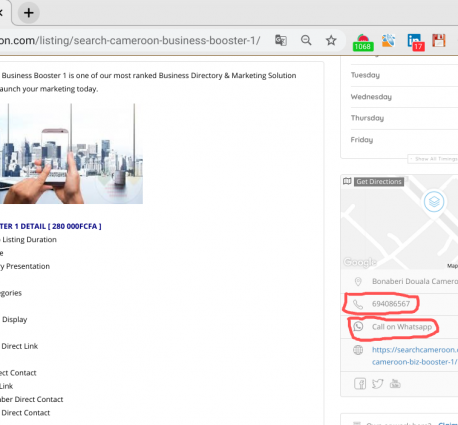The height and width of the screenshot is (425, 458).
Task: Open the blue satellite-dish extension icon
Action: (388, 40)
